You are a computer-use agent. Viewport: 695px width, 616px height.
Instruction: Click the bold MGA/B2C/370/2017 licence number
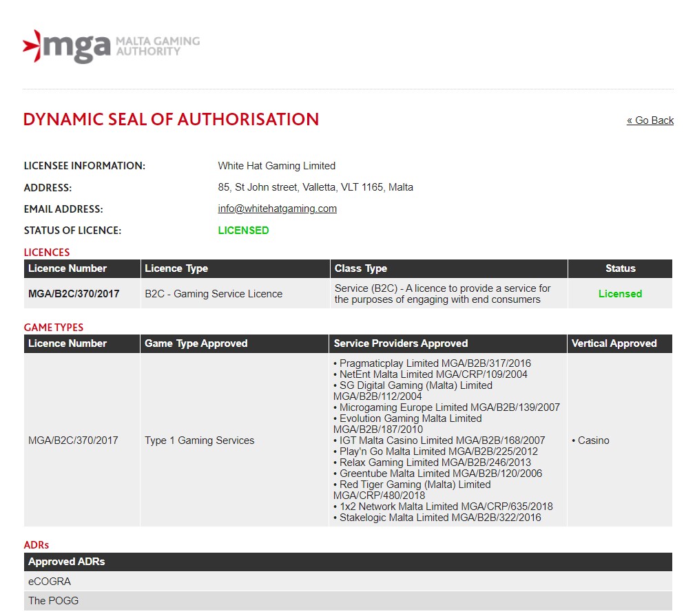coord(74,294)
